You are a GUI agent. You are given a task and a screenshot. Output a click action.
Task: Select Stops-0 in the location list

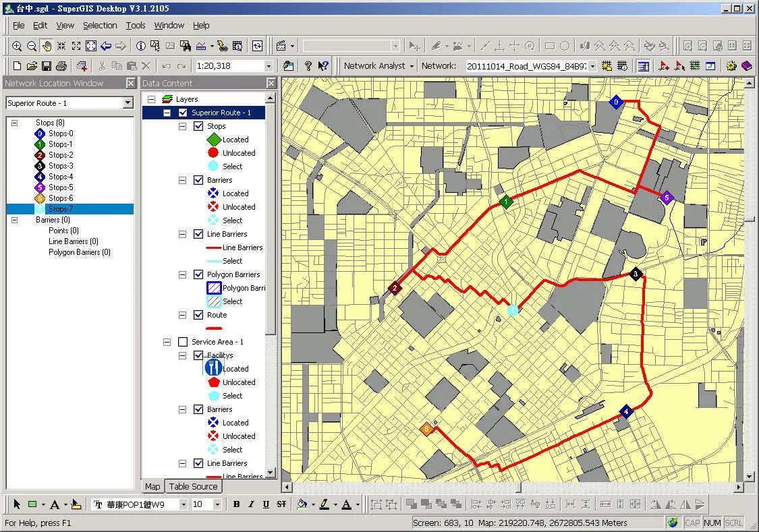click(61, 134)
